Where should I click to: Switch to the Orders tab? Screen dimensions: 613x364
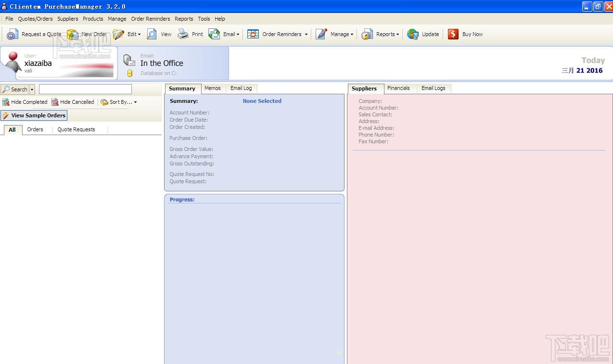(x=35, y=129)
